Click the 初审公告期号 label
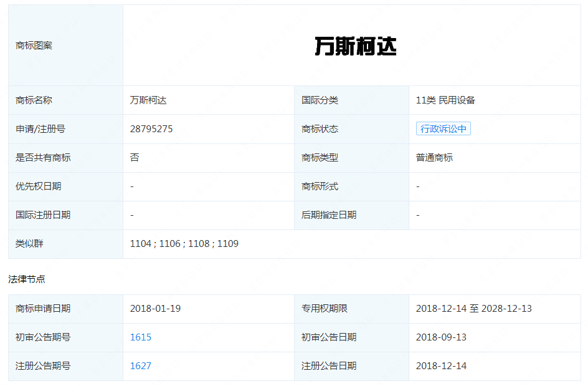 43,337
